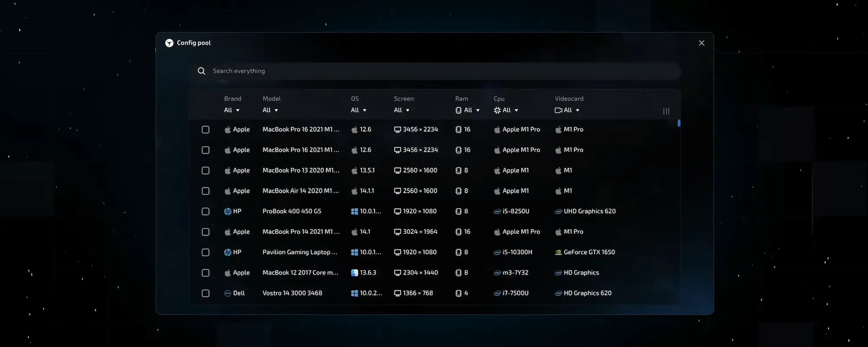Click the search magnifier icon
868x347 pixels.
(201, 71)
